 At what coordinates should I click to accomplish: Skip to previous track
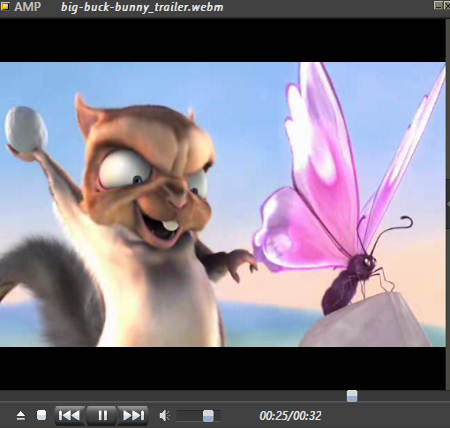pyautogui.click(x=70, y=415)
